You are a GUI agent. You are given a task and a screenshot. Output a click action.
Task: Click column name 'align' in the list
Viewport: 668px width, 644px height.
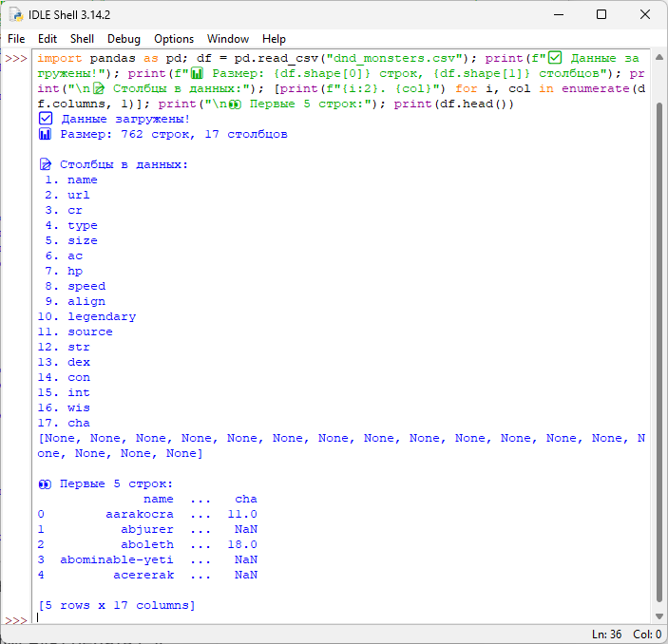[x=86, y=301]
